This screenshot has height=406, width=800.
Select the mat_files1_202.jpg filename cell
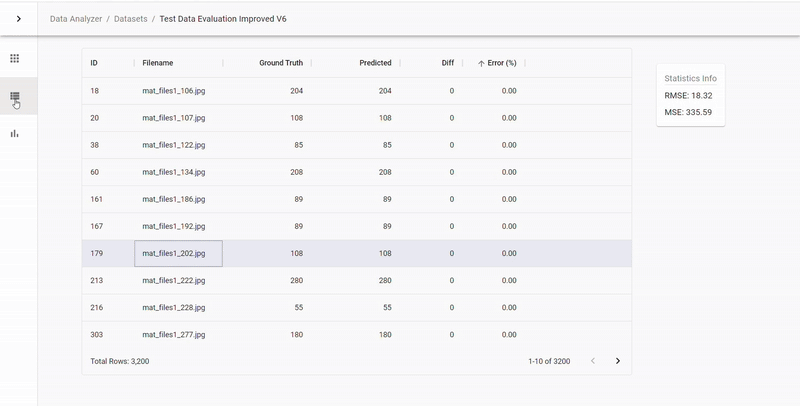pyautogui.click(x=179, y=253)
